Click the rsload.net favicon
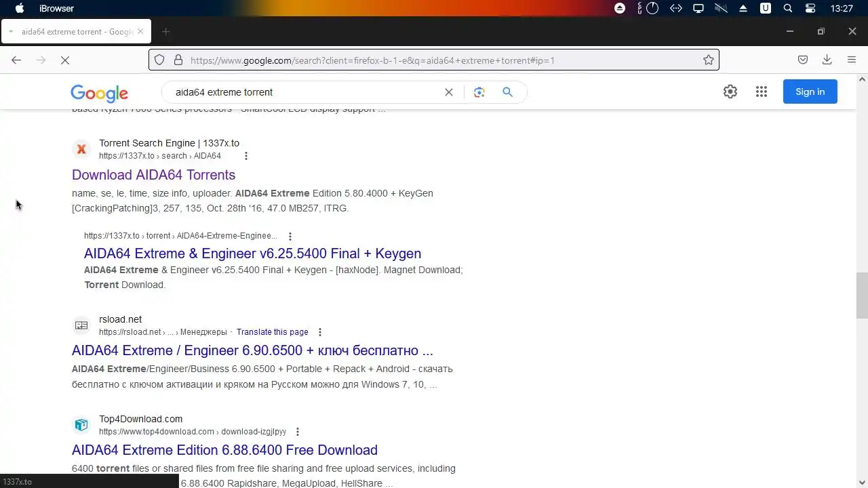Screen dimensions: 868x488 [81, 325]
